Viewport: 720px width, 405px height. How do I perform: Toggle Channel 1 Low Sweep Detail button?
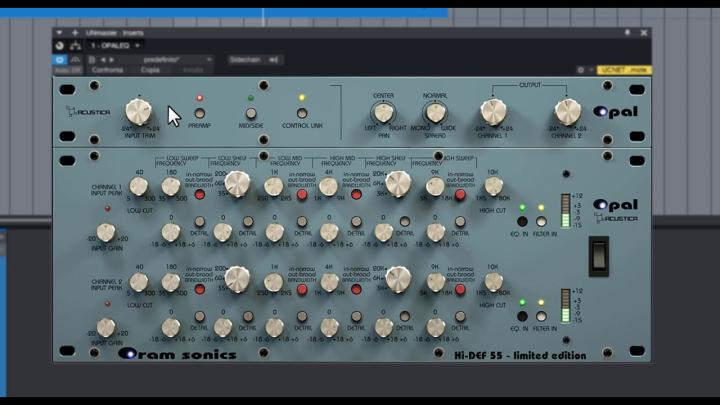199,222
